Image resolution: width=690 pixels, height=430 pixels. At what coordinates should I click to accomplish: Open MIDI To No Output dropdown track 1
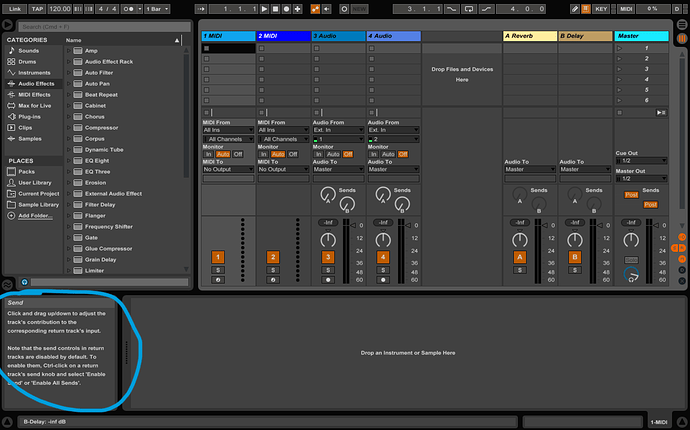point(228,169)
